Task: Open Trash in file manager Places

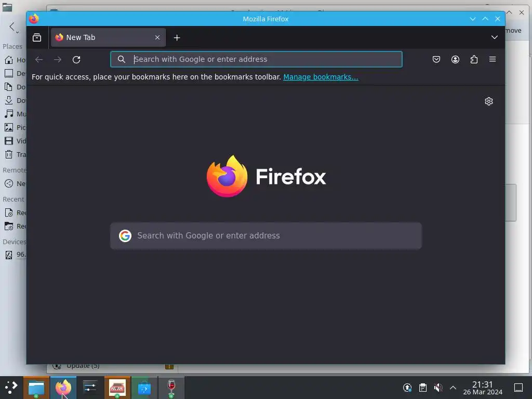Action: 14,155
